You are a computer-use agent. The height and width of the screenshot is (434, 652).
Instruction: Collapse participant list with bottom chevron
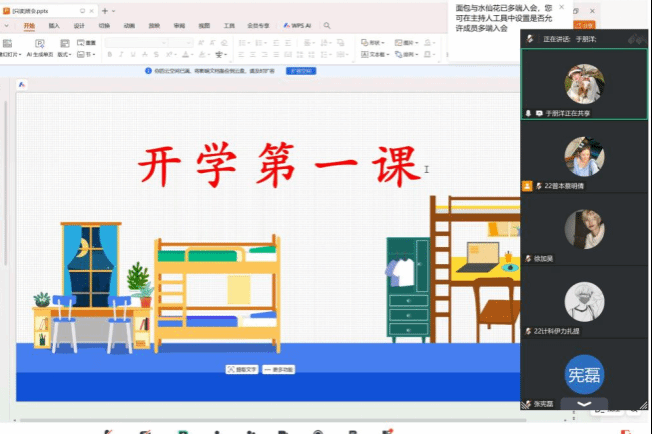pyautogui.click(x=585, y=403)
